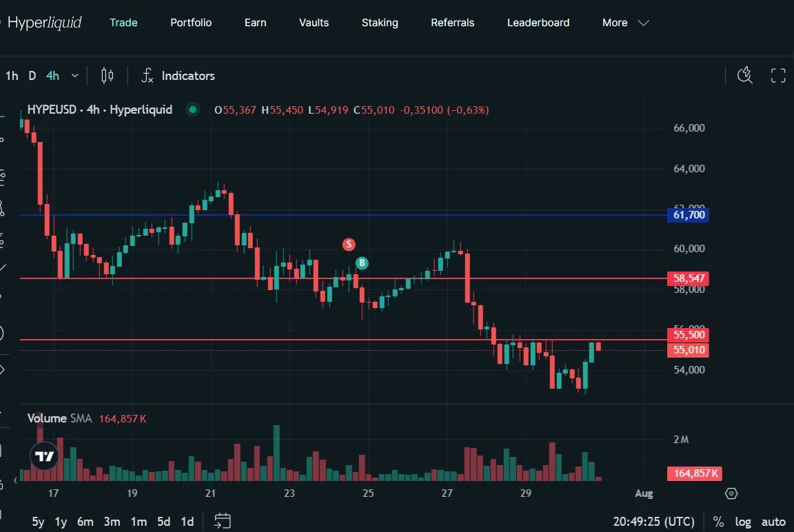
Task: Select the blue 61,700 price line label
Action: tap(688, 214)
